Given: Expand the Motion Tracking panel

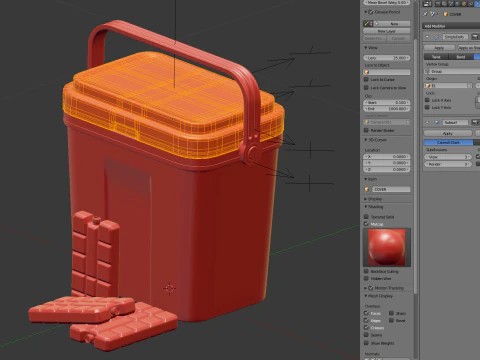Looking at the screenshot, I should tap(366, 288).
